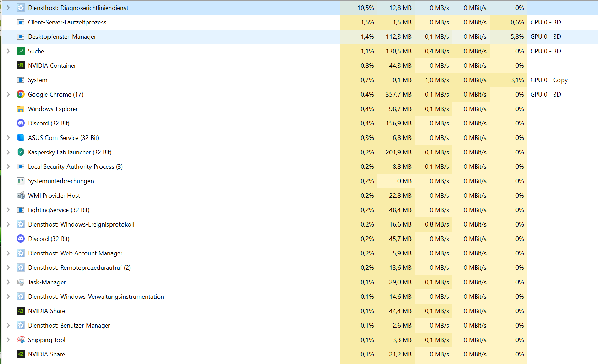Screen dimensions: 598x364
Task: Click the NVIDIA Container icon
Action: pos(21,65)
